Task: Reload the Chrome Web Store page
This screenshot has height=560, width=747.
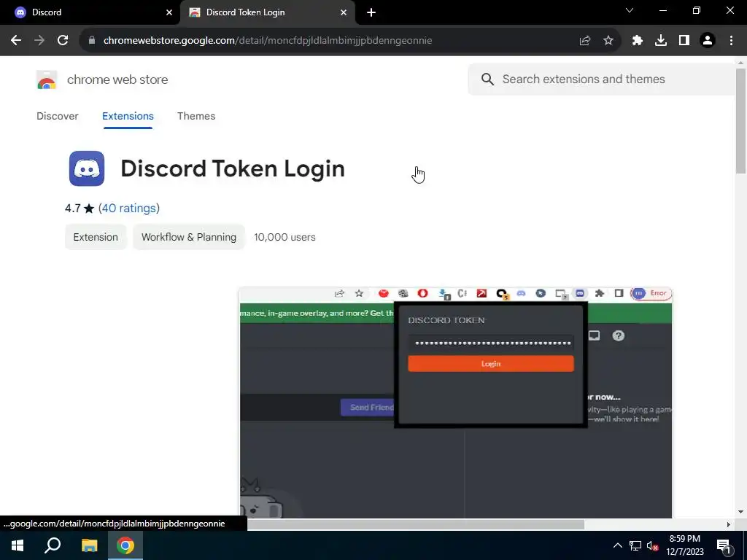Action: click(63, 41)
